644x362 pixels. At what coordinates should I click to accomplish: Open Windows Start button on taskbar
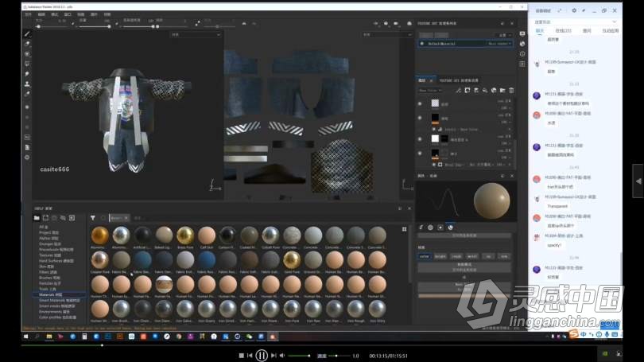[26, 337]
